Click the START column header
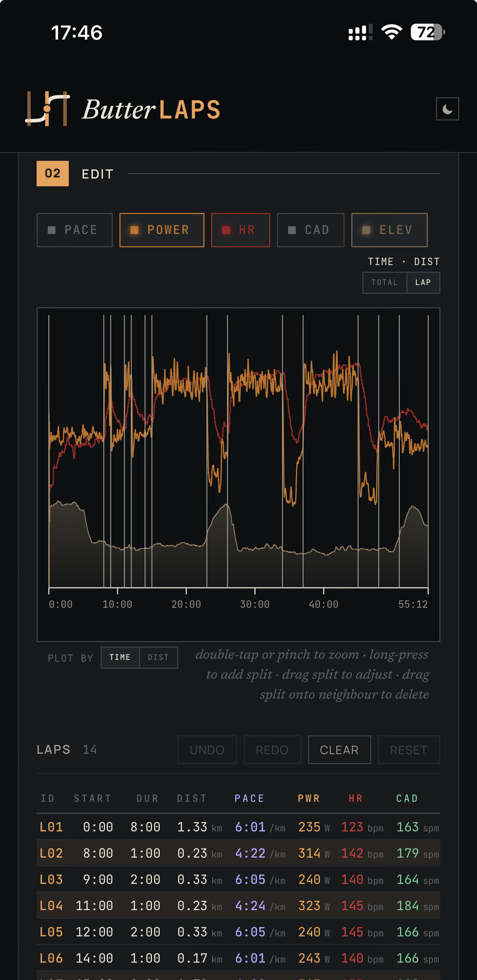This screenshot has width=477, height=980. [x=92, y=798]
